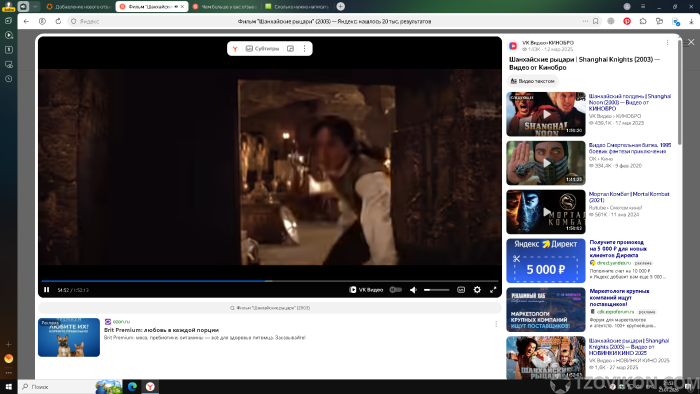The height and width of the screenshot is (394, 700).
Task: Seek on the video progress bar
Action: click(270, 281)
